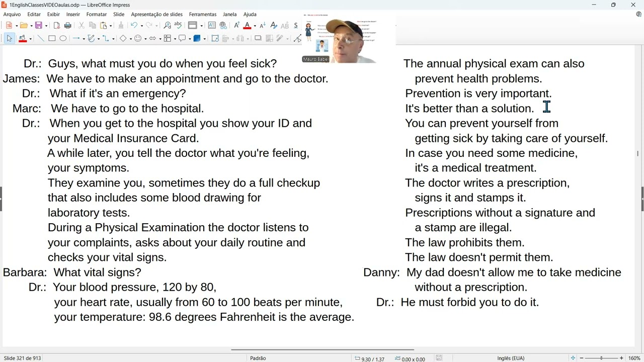644x362 pixels.
Task: Undo the last action
Action: (x=134, y=25)
